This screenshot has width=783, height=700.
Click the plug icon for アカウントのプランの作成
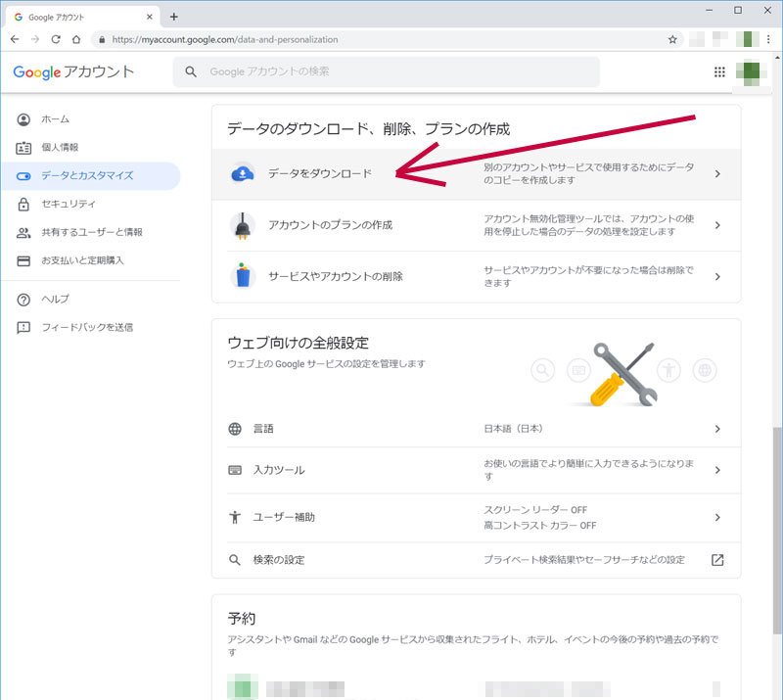(x=242, y=225)
